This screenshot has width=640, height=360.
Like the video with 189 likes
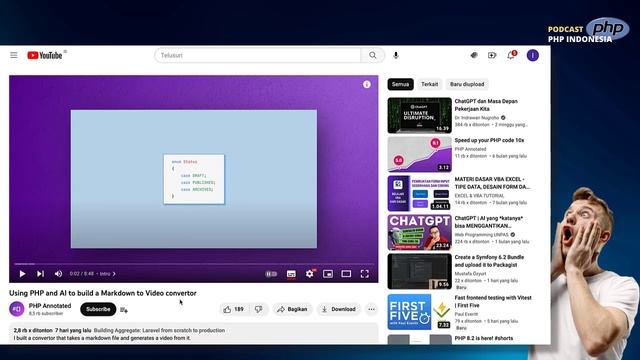[233, 309]
